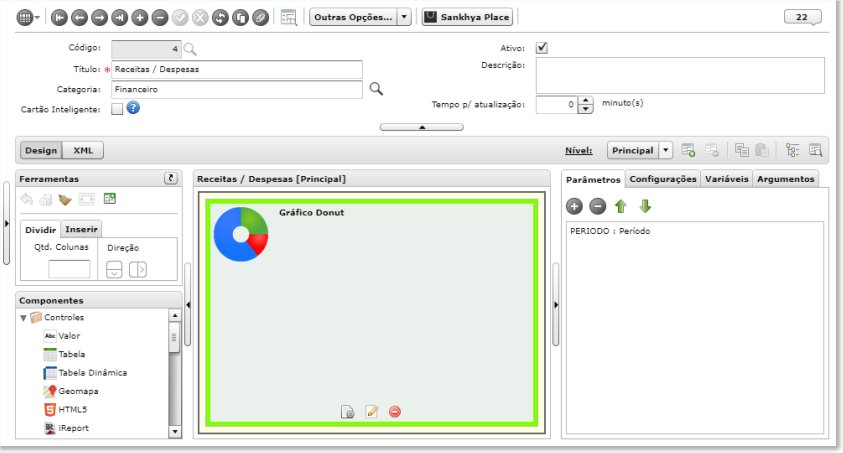Click the Gráfico Donut chart thumbnail
843x453 pixels.
point(241,234)
